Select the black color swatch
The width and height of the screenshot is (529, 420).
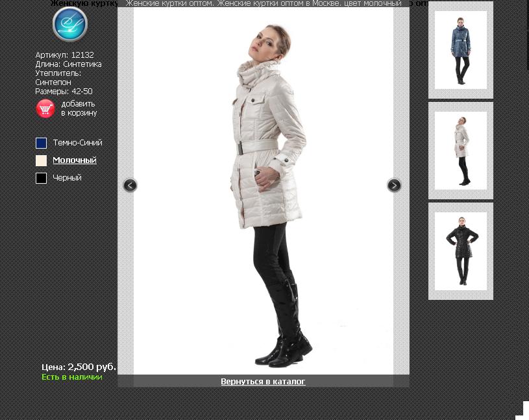[41, 178]
